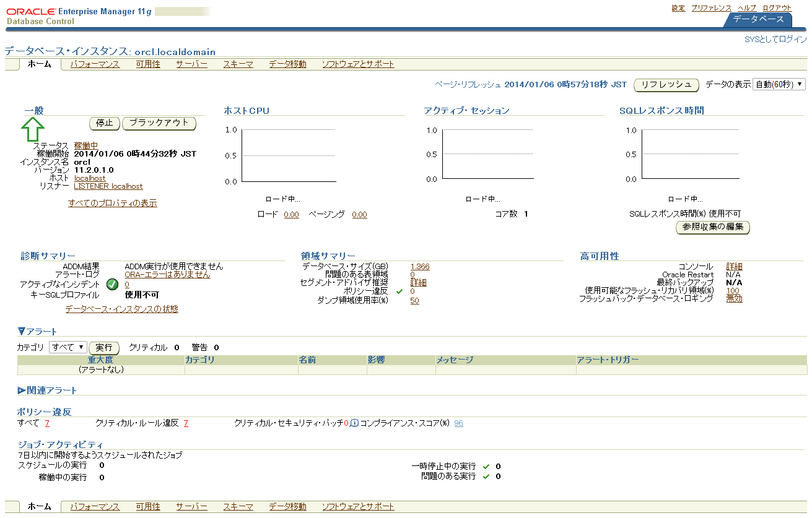The image size is (812, 518).
Task: Click the (アラートなし) table cell
Action: pyautogui.click(x=101, y=370)
